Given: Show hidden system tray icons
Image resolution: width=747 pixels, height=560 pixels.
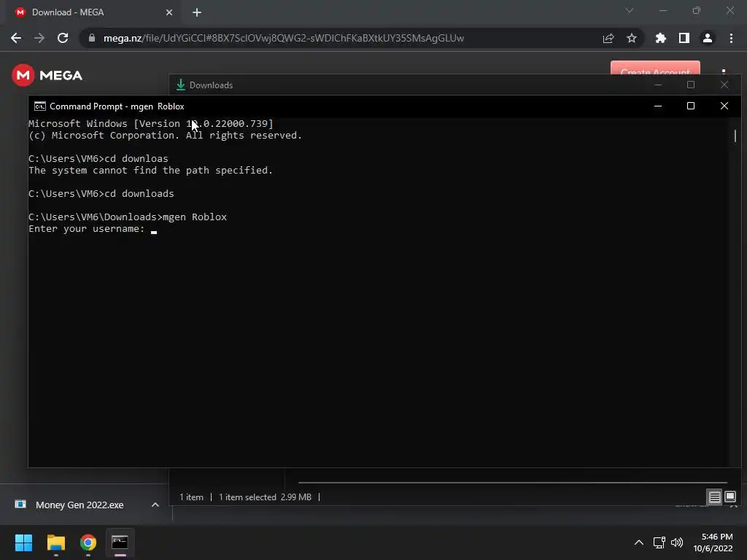Looking at the screenshot, I should pos(639,542).
